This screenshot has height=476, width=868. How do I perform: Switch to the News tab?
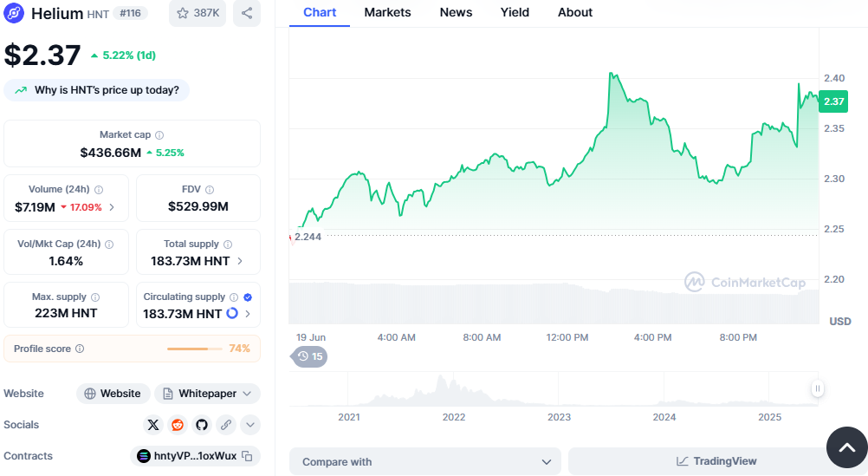coord(457,12)
